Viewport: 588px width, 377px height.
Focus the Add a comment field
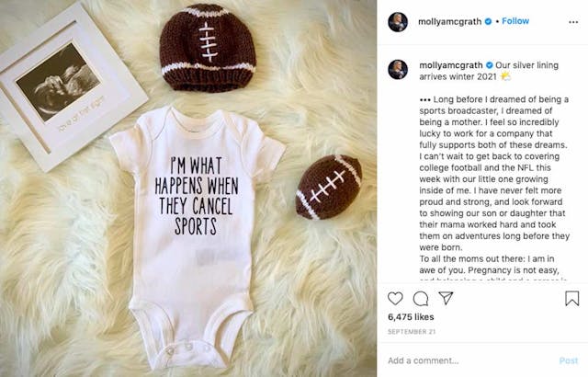pos(459,360)
